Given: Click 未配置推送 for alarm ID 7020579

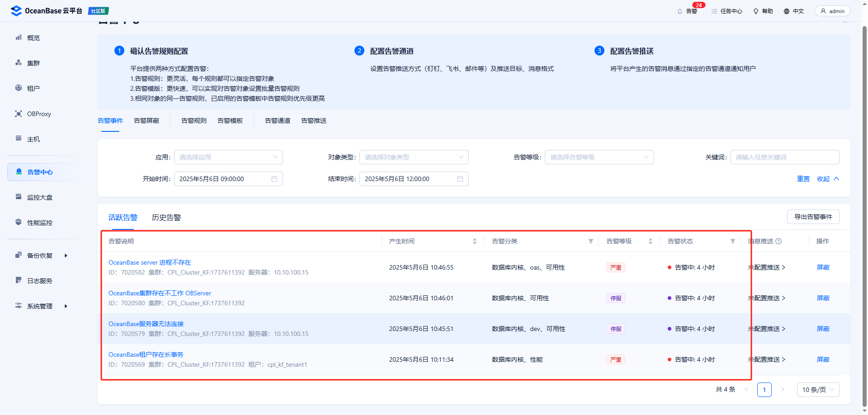Looking at the screenshot, I should [767, 329].
